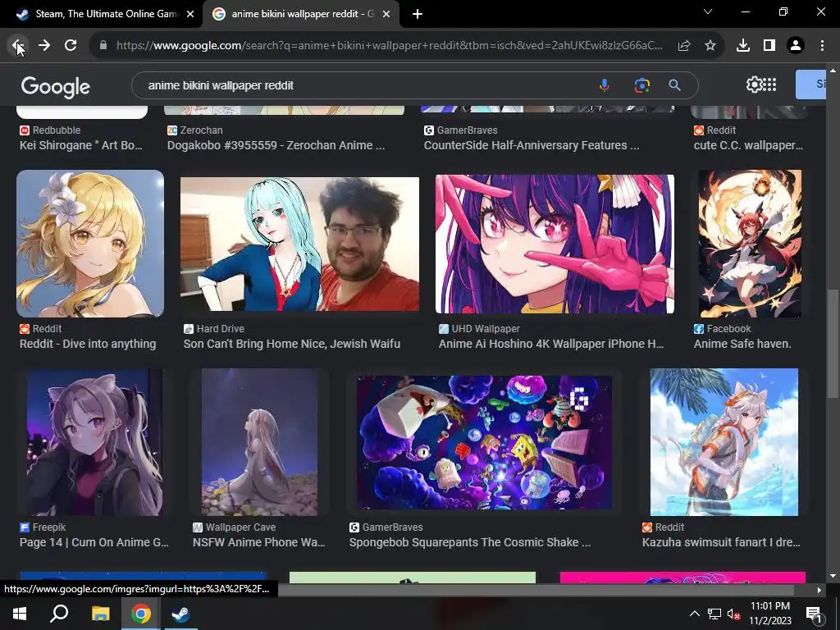The height and width of the screenshot is (630, 840).
Task: Open the Chrome profile avatar
Action: 796,46
